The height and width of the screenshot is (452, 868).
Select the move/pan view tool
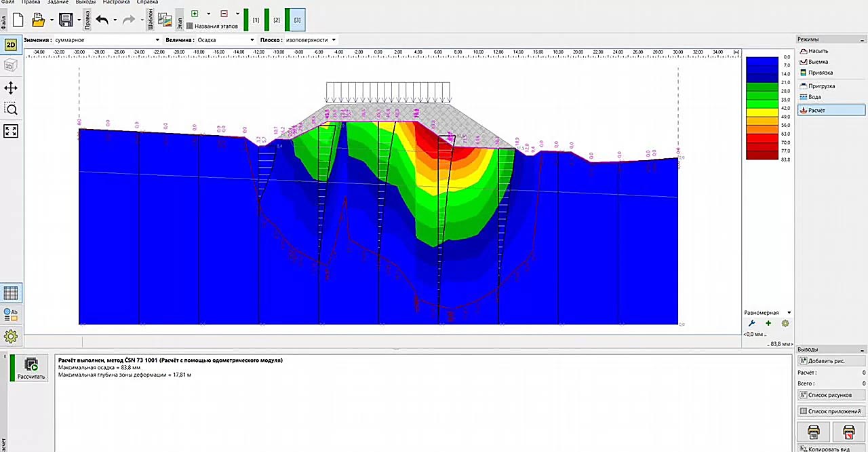(11, 88)
